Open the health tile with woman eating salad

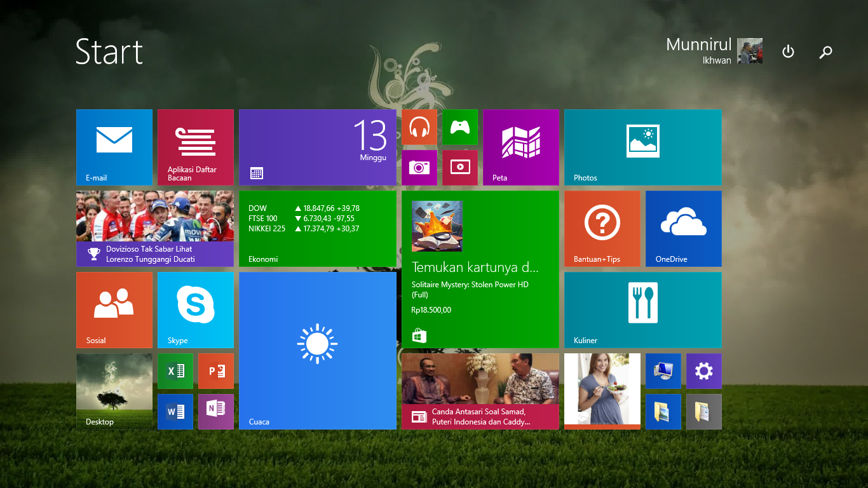click(602, 391)
